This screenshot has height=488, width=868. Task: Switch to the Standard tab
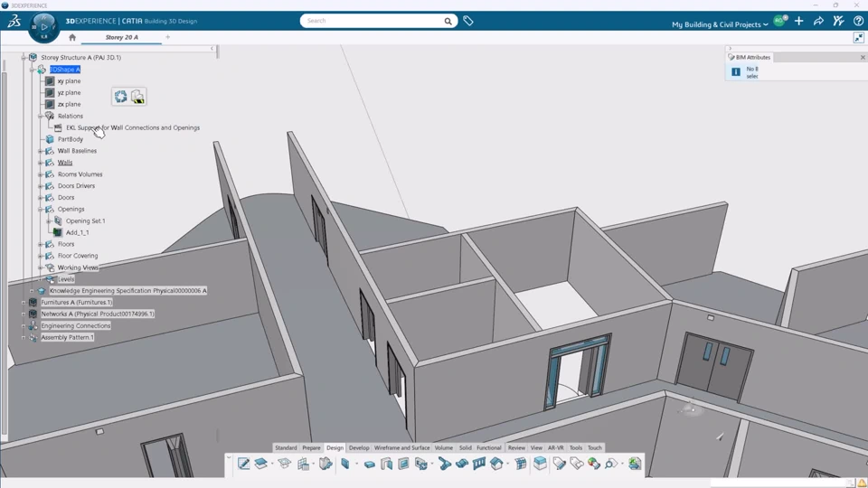click(286, 447)
